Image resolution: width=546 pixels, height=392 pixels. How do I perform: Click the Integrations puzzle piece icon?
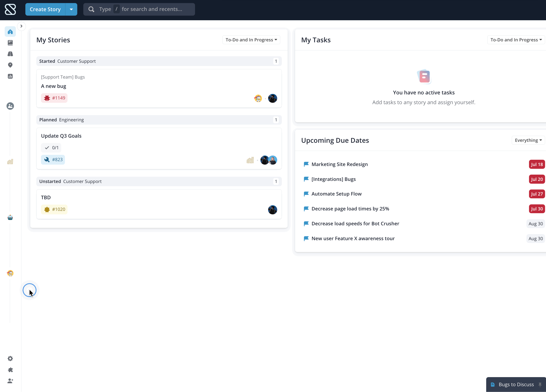tap(10, 370)
